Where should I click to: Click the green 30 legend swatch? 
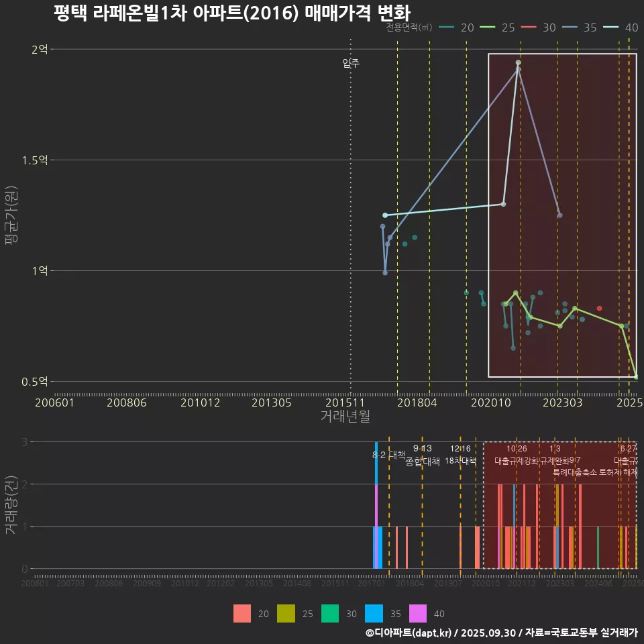tap(330, 613)
